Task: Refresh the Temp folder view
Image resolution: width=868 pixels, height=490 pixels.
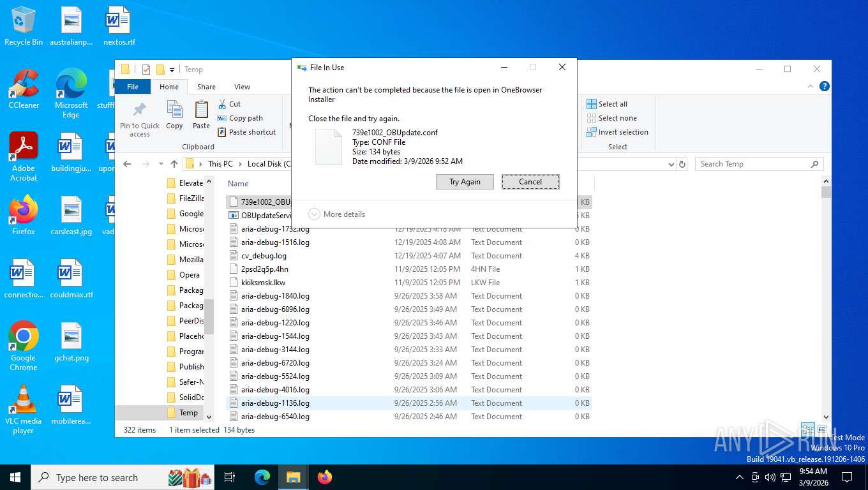Action: click(682, 164)
